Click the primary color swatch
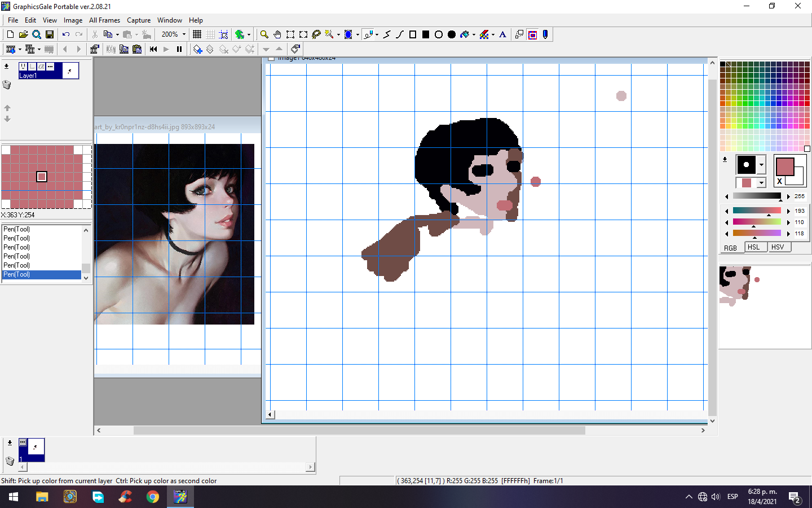The width and height of the screenshot is (812, 508). 785,167
